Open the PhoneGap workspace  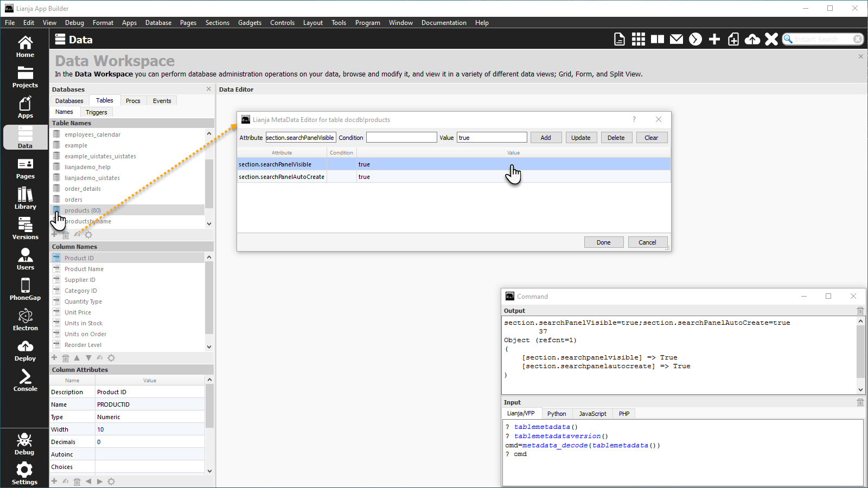pos(25,290)
